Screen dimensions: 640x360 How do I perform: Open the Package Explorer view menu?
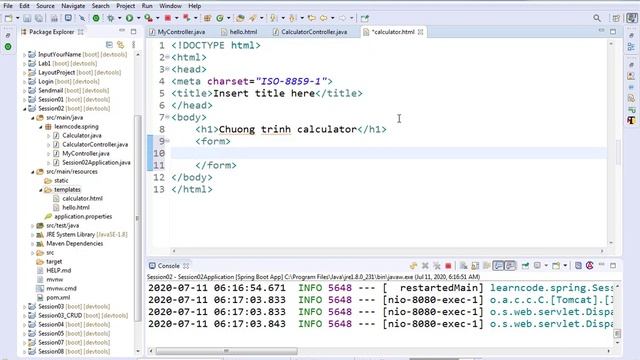point(133,44)
